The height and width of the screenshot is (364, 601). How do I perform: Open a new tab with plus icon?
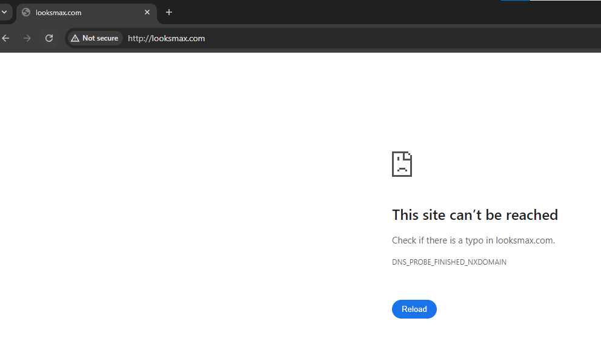[168, 12]
